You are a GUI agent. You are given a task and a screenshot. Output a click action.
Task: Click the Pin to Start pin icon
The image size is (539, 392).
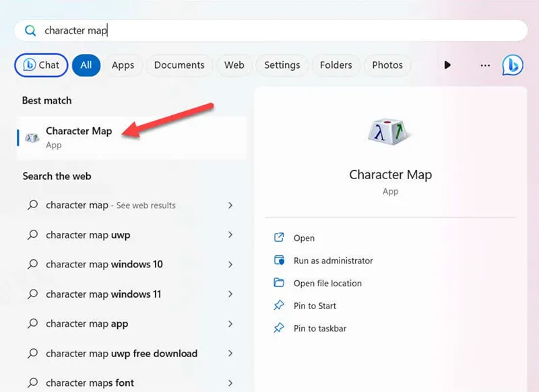pyautogui.click(x=279, y=305)
